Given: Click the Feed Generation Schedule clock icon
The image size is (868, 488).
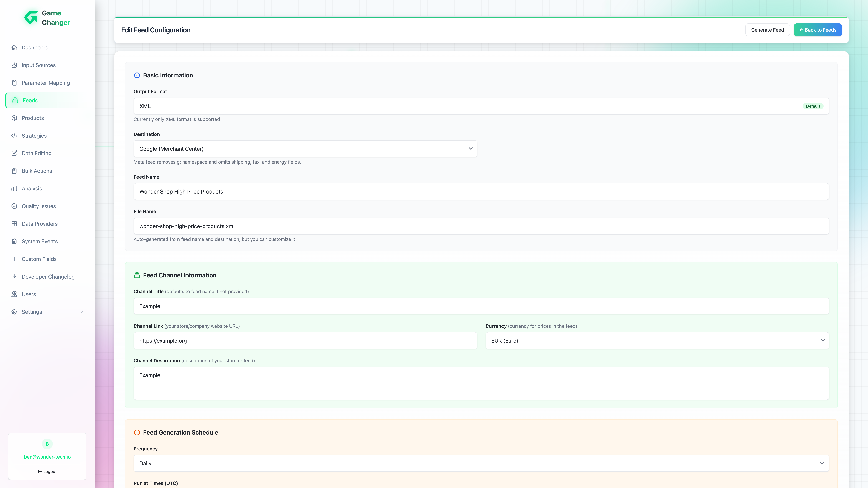Looking at the screenshot, I should tap(137, 432).
